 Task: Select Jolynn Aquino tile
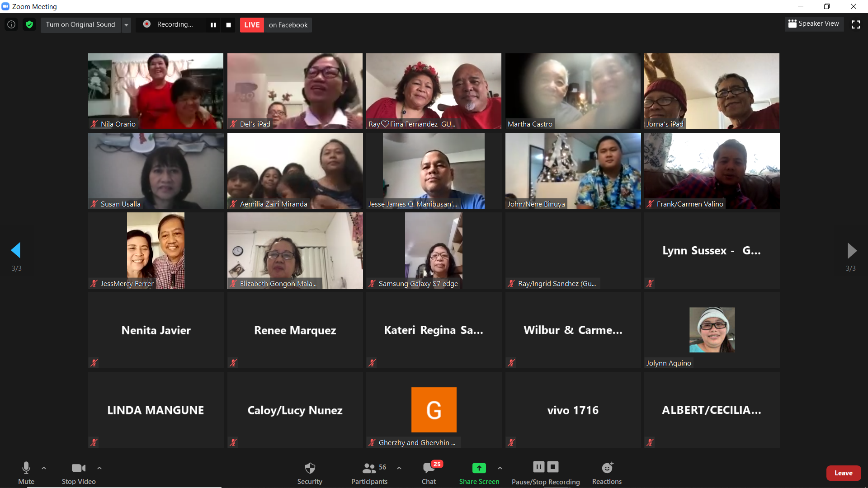712,330
